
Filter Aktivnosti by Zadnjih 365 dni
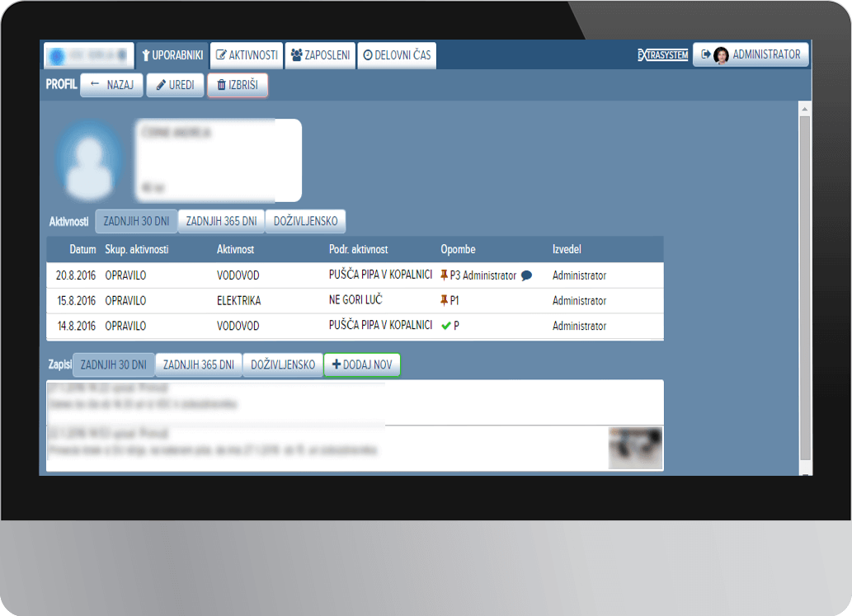point(219,221)
